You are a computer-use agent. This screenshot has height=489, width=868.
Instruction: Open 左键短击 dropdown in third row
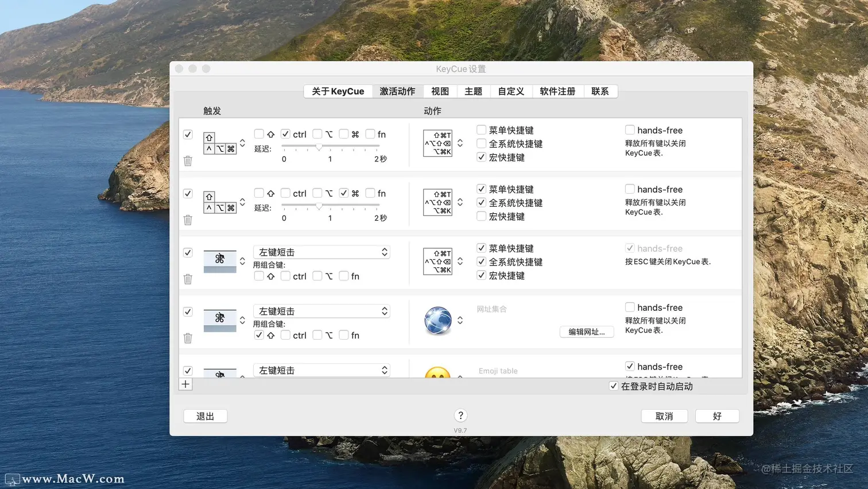321,252
